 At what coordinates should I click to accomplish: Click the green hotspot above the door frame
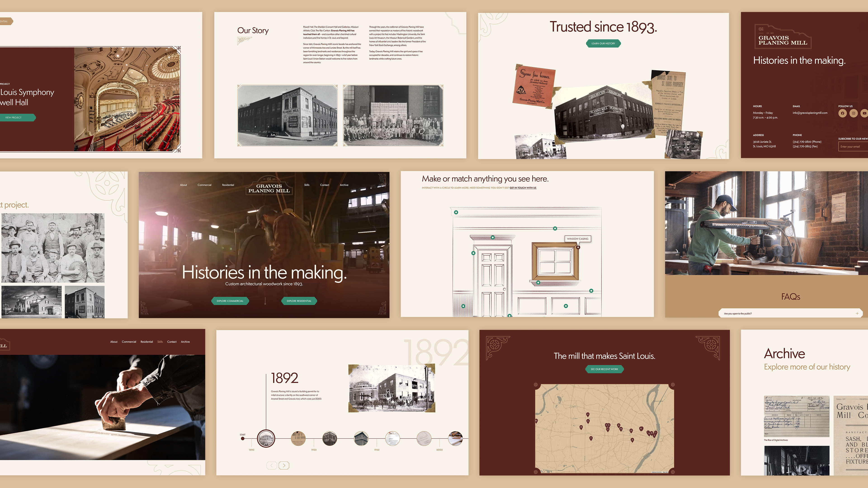(493, 237)
